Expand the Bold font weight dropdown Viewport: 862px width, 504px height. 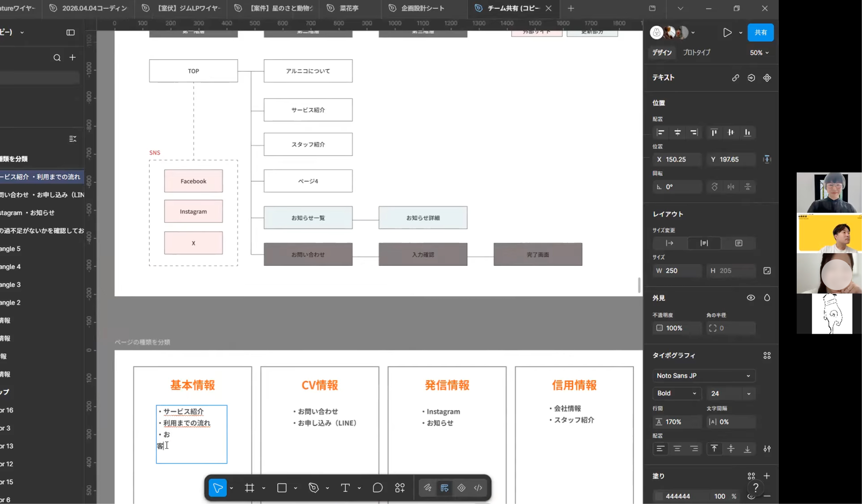point(676,393)
